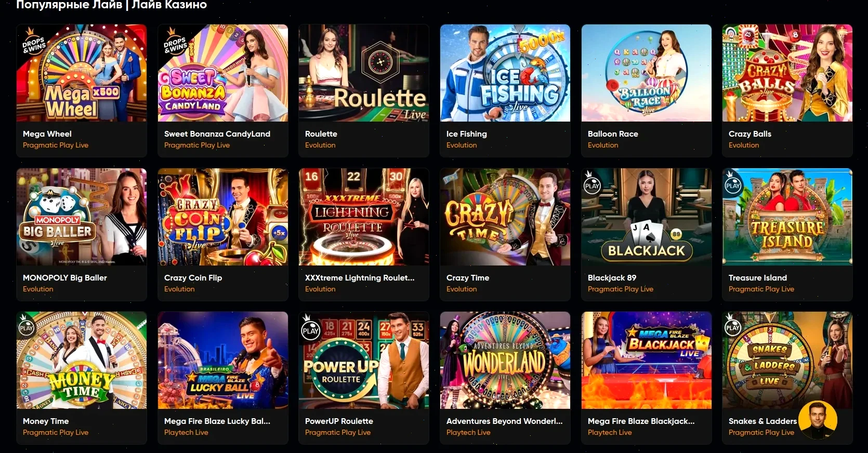Click the Pragmatic Play logo on Snakes & Ladders
This screenshot has height=453, width=868.
pos(733,326)
